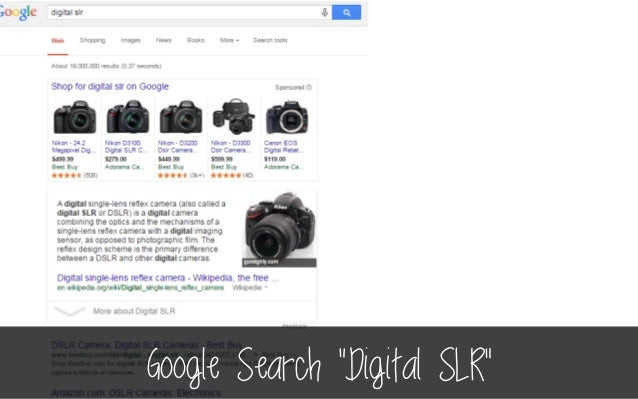Click the blue magnifier search button
The image size is (638, 399).
[346, 13]
